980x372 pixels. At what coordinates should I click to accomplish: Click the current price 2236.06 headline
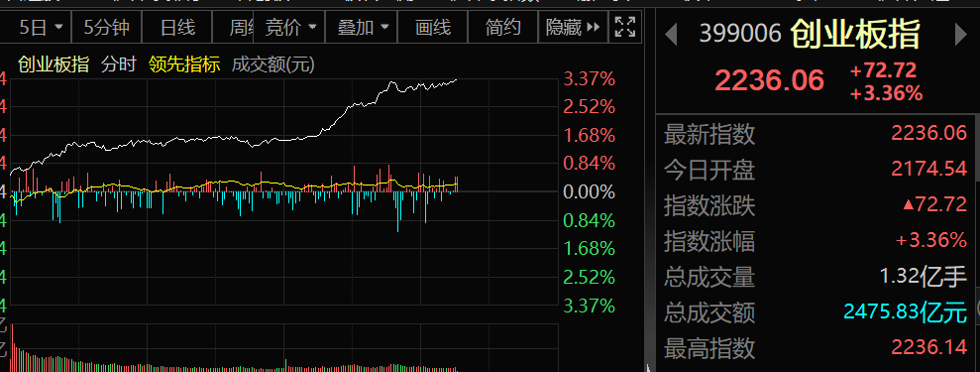[769, 80]
